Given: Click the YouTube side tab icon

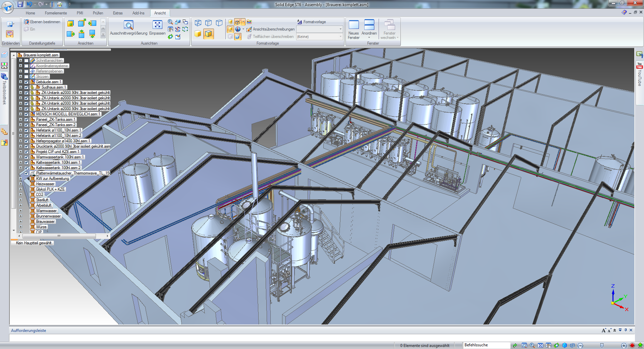Looking at the screenshot, I should tap(640, 65).
